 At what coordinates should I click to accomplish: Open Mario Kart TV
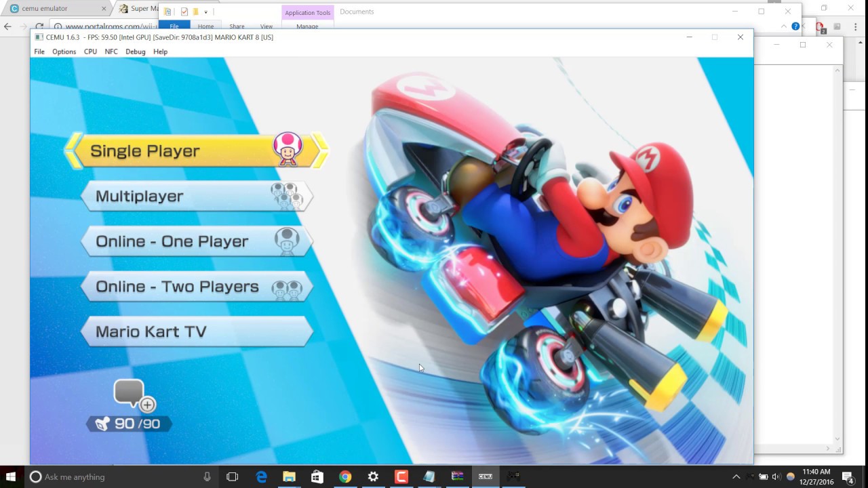pos(197,331)
